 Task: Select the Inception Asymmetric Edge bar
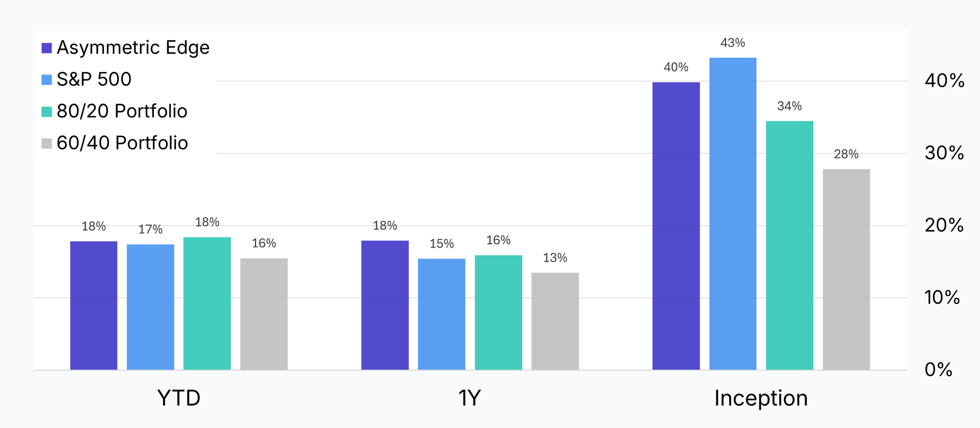[676, 226]
